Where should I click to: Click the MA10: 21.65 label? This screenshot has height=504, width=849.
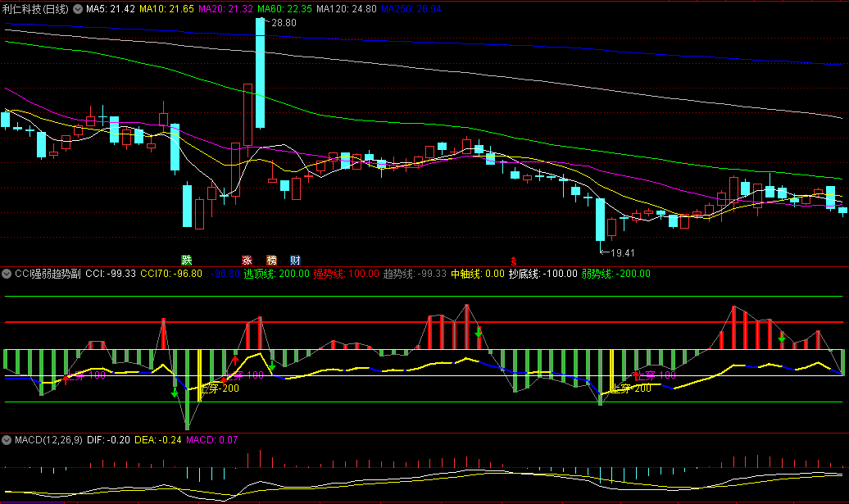tap(166, 9)
